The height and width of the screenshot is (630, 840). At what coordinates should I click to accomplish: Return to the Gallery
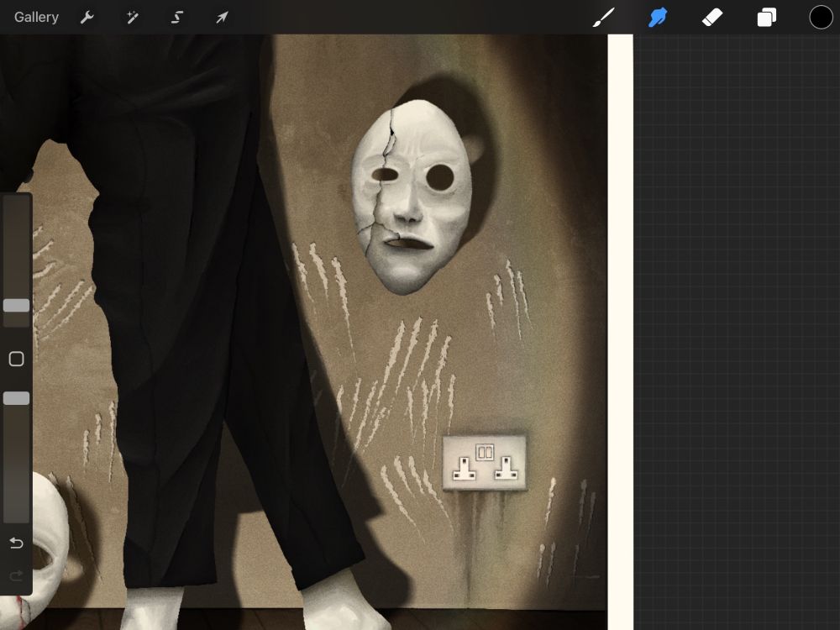point(36,17)
